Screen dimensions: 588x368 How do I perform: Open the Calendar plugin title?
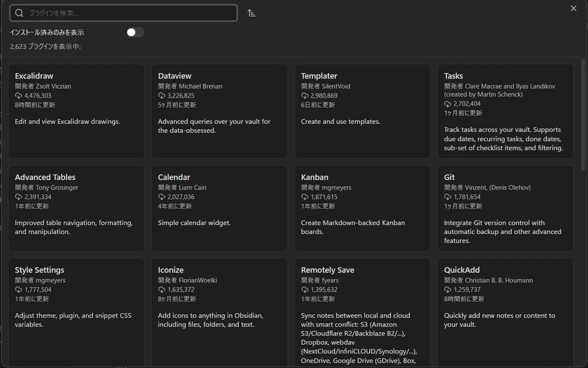click(174, 177)
